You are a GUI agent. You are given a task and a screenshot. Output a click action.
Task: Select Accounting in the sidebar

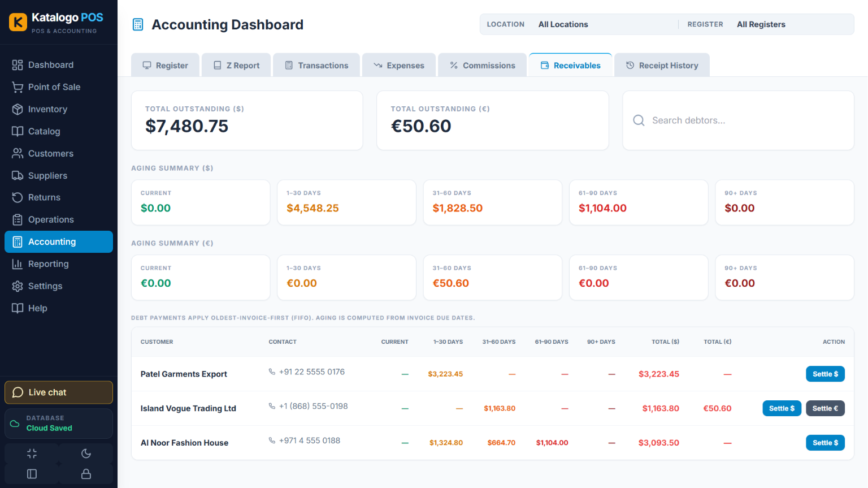click(x=59, y=241)
